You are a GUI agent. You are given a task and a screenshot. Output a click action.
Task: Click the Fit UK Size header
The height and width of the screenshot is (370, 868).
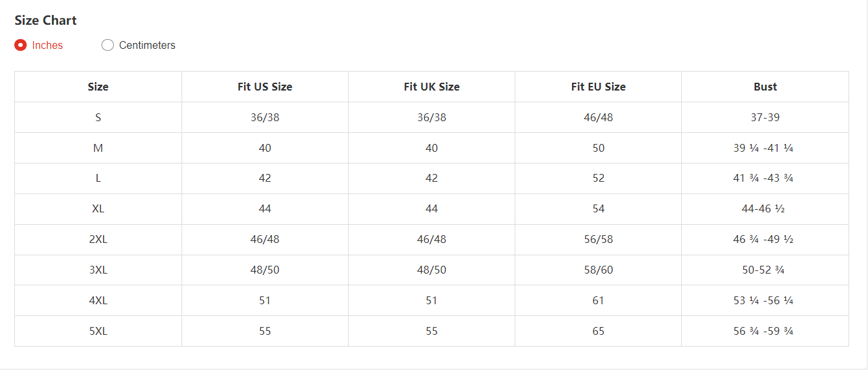[x=431, y=87]
